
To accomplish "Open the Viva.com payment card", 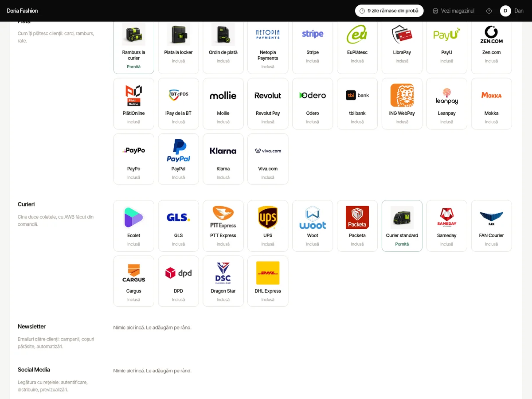I will tap(268, 159).
